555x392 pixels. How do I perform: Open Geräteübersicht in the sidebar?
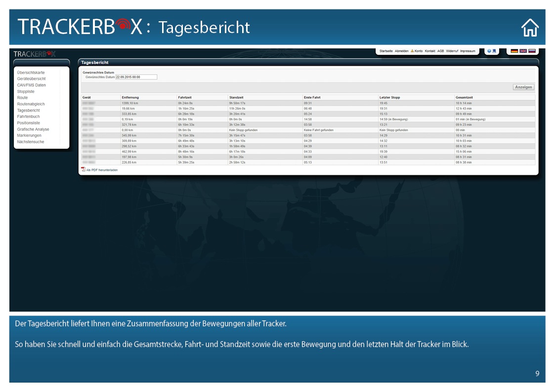31,79
